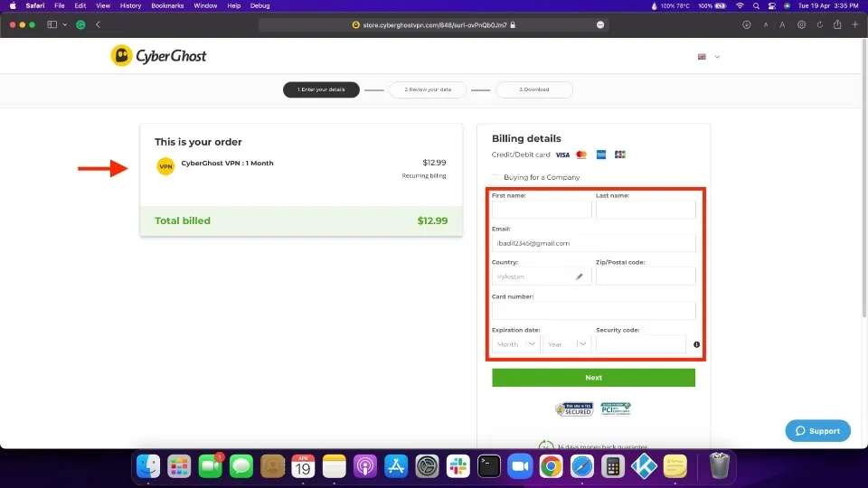Open the Bookmarks menu
This screenshot has height=488, width=868.
click(x=167, y=5)
